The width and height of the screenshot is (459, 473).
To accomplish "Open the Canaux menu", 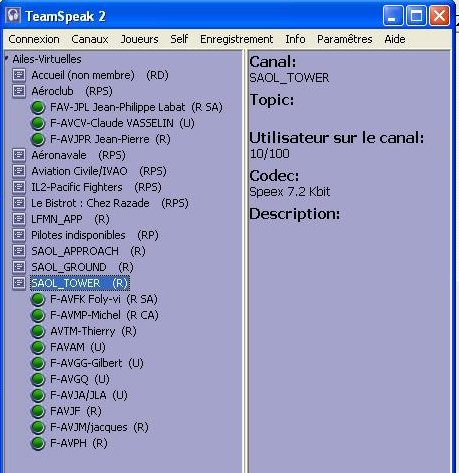I will click(90, 39).
